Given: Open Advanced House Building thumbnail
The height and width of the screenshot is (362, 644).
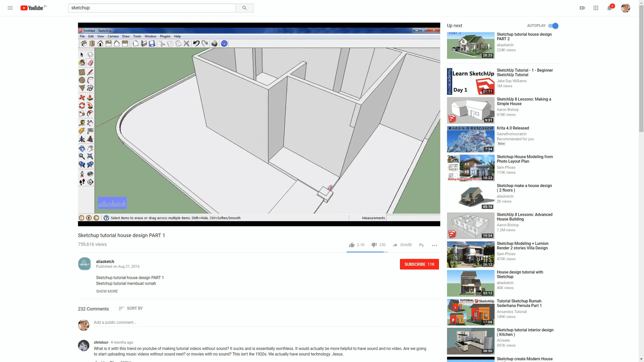Looking at the screenshot, I should point(471,226).
